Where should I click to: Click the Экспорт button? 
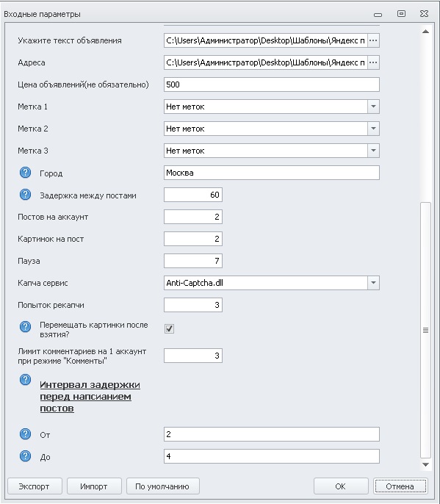click(x=35, y=486)
